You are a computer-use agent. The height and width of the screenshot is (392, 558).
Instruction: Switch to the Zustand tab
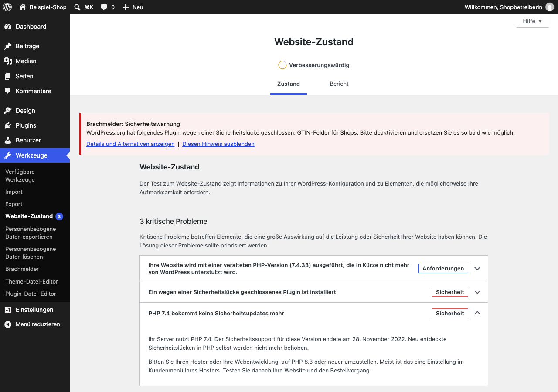pos(289,84)
